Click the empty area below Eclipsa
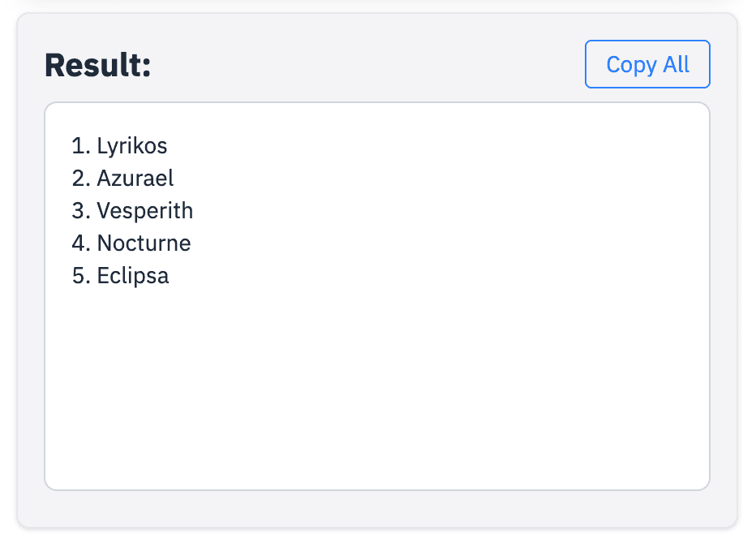 click(377, 381)
